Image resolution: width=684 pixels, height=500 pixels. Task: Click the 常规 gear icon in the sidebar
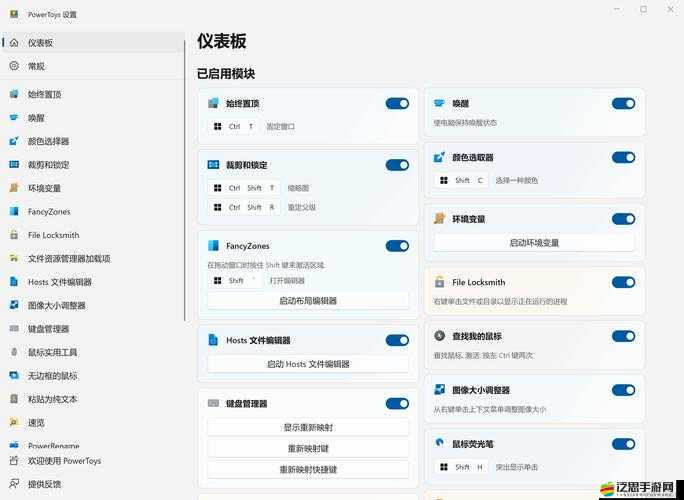[x=14, y=66]
